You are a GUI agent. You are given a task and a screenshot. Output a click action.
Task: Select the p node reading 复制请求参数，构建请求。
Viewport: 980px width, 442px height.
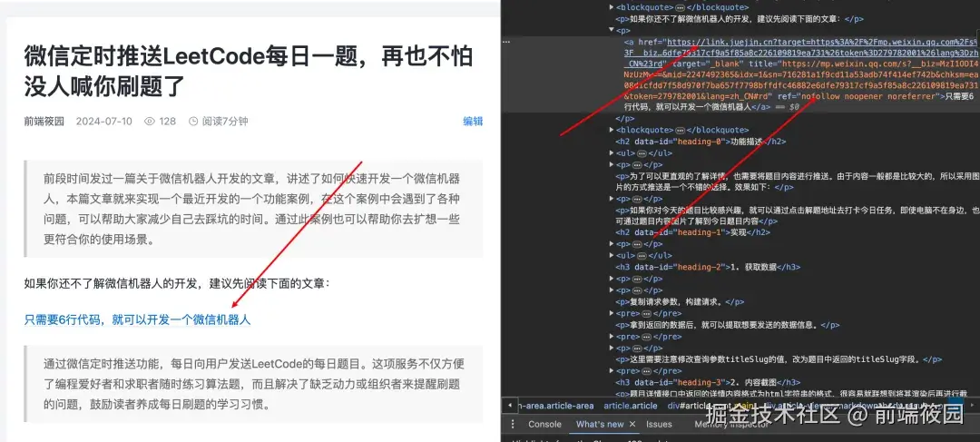[x=680, y=302]
